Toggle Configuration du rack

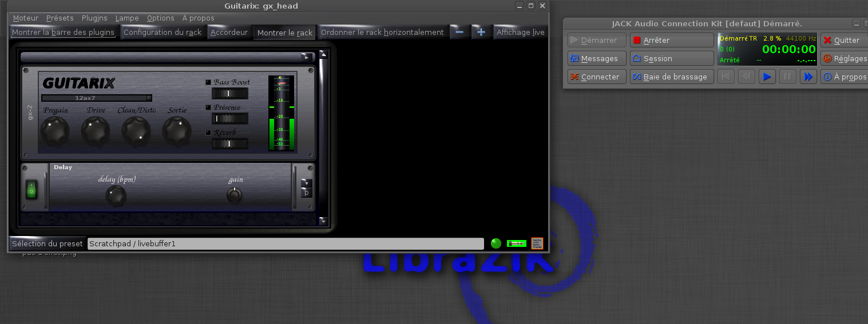pyautogui.click(x=162, y=32)
